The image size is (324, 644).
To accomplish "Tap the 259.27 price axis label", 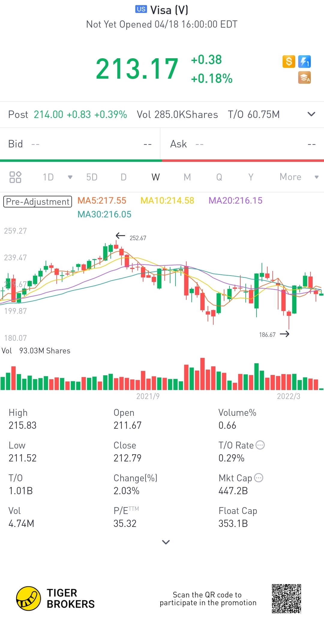I will coord(15,231).
